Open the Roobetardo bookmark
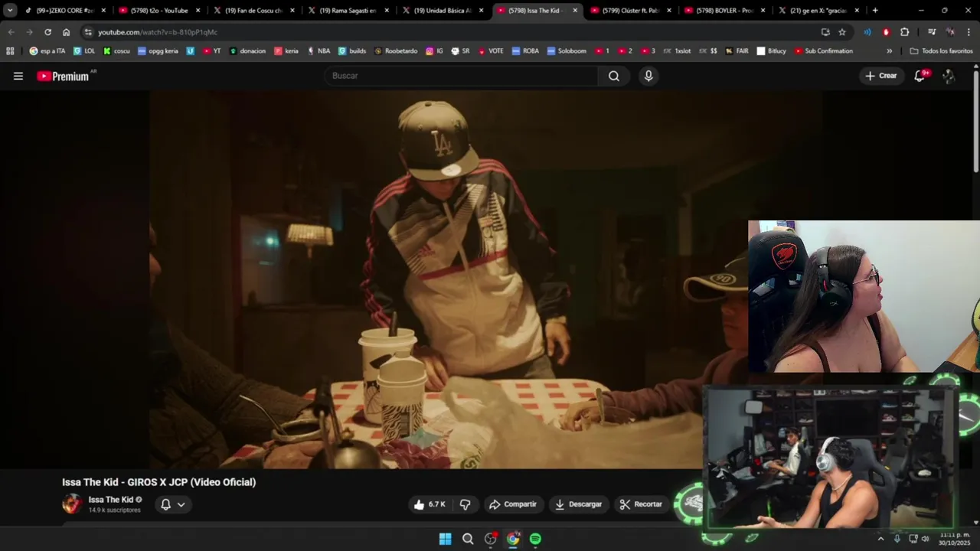 click(396, 51)
